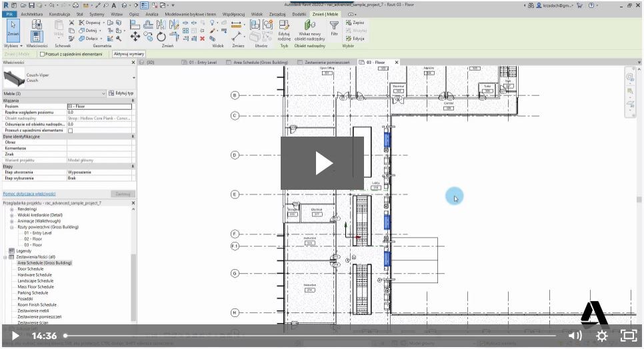Select the Rotate tool in Zmień panel
This screenshot has height=349, width=644.
click(161, 37)
